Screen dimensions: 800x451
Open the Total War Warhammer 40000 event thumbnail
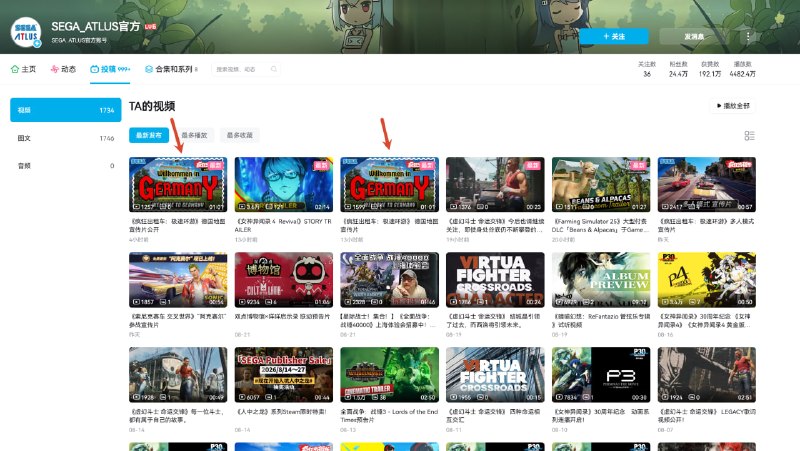point(389,279)
